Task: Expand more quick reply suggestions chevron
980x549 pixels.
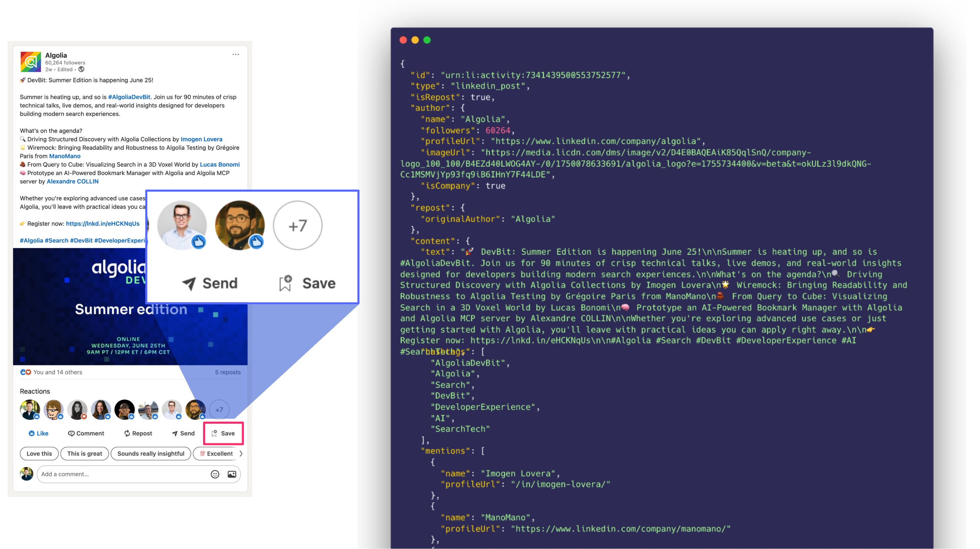Action: 241,453
